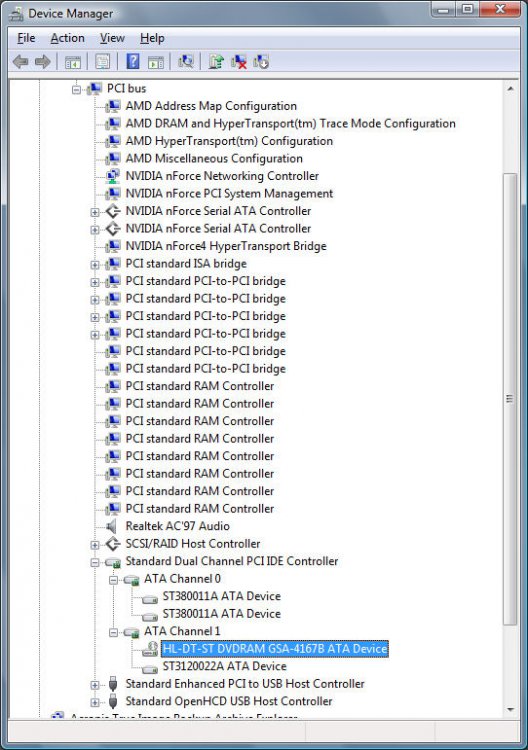Click Scan for hardware changes toolbar icon
528x750 pixels.
(x=186, y=61)
